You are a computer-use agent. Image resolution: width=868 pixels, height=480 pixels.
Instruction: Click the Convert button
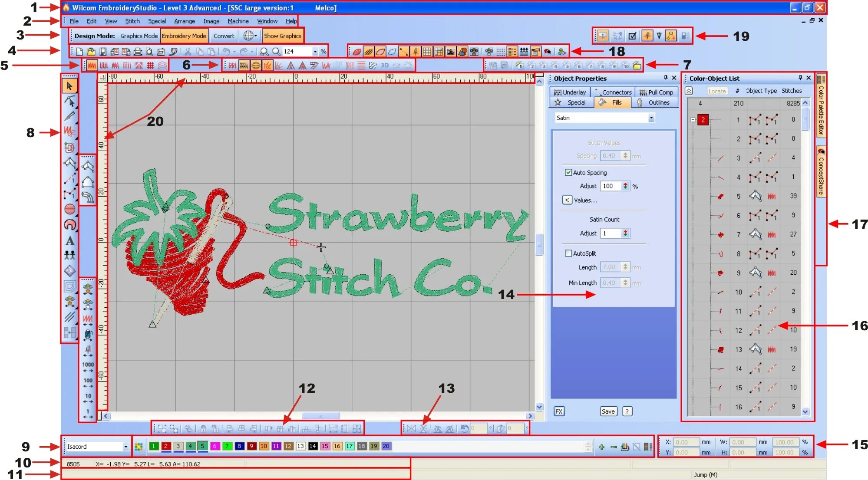tap(224, 36)
